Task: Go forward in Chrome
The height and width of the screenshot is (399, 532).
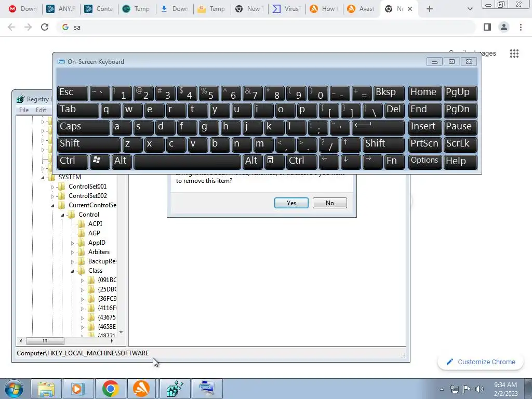Action: 28,27
